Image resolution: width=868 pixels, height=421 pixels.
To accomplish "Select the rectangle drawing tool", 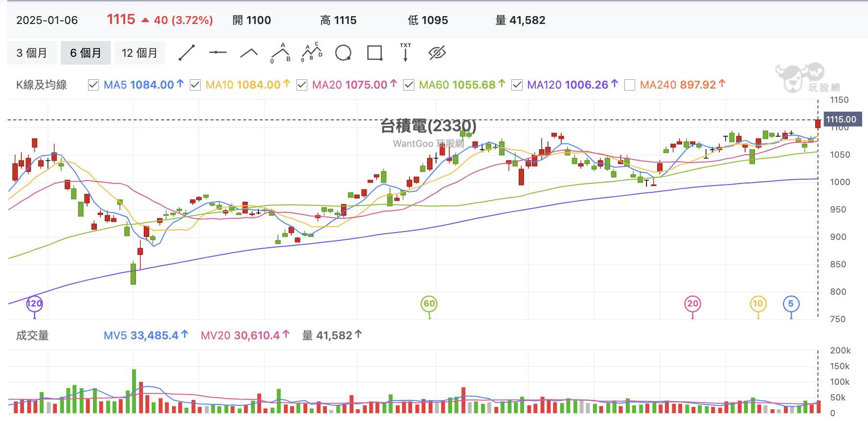I will point(375,53).
